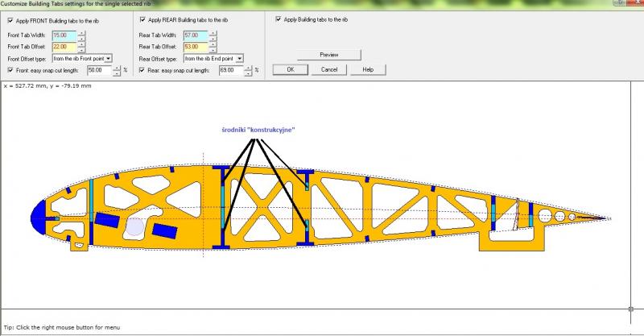Open Front Offset type dropdown
The width and height of the screenshot is (644, 336).
(x=108, y=59)
